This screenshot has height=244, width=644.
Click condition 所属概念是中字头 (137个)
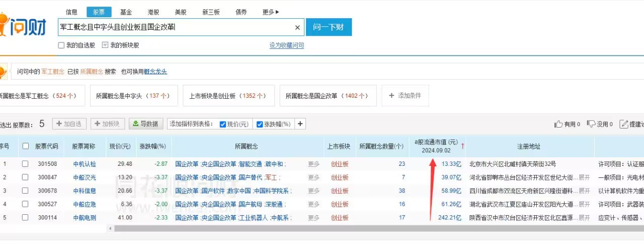[134, 96]
